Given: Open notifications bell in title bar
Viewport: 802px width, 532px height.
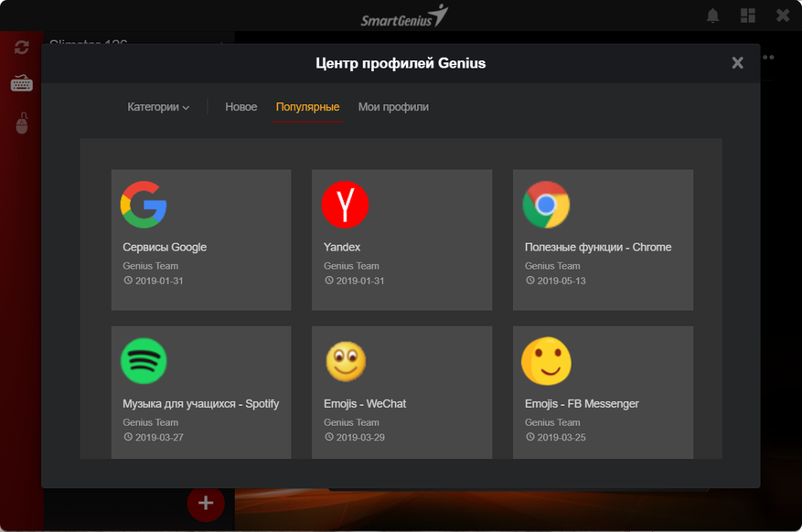Looking at the screenshot, I should pos(713,16).
